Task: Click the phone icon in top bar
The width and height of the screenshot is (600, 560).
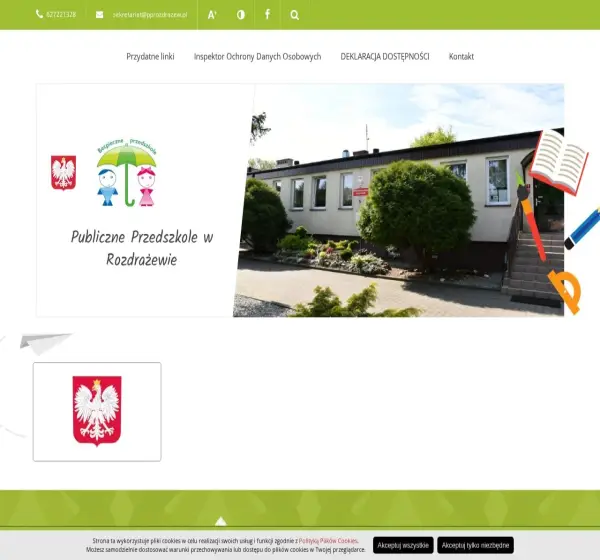Action: (39, 14)
